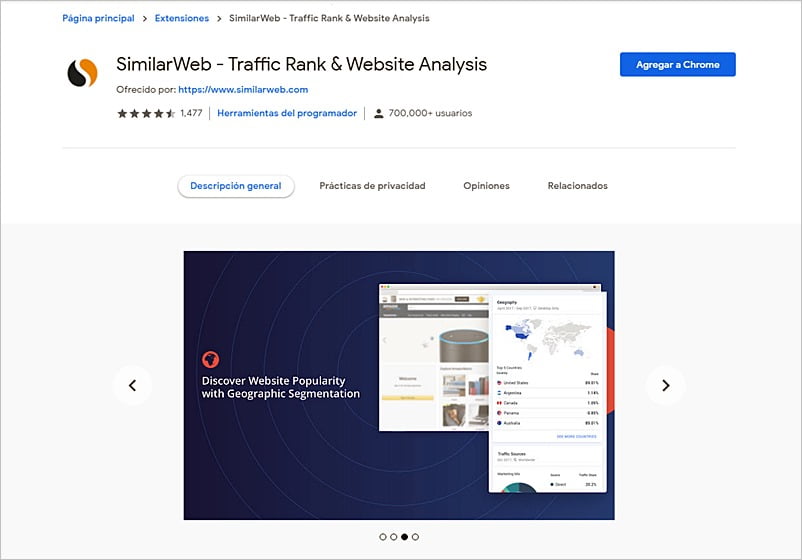This screenshot has height=560, width=802.
Task: Go to Extensiones breadcrumb link
Action: [182, 18]
